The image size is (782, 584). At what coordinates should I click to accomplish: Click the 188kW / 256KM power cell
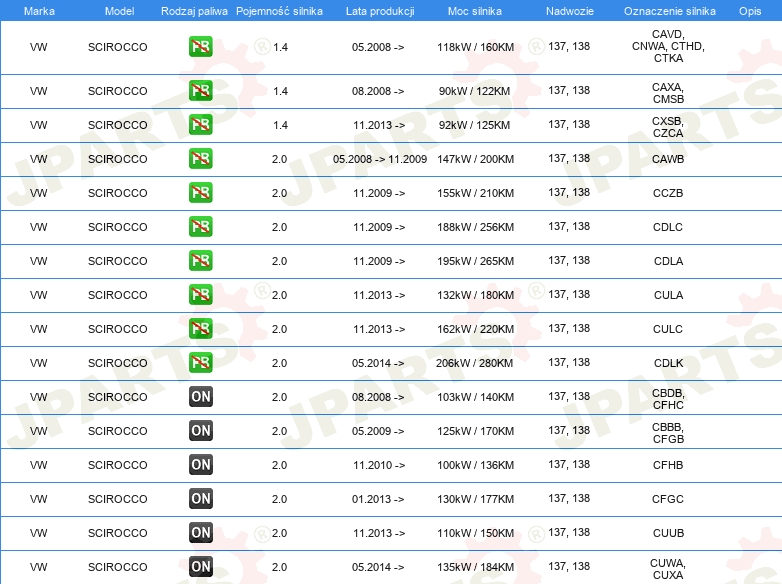tap(475, 227)
